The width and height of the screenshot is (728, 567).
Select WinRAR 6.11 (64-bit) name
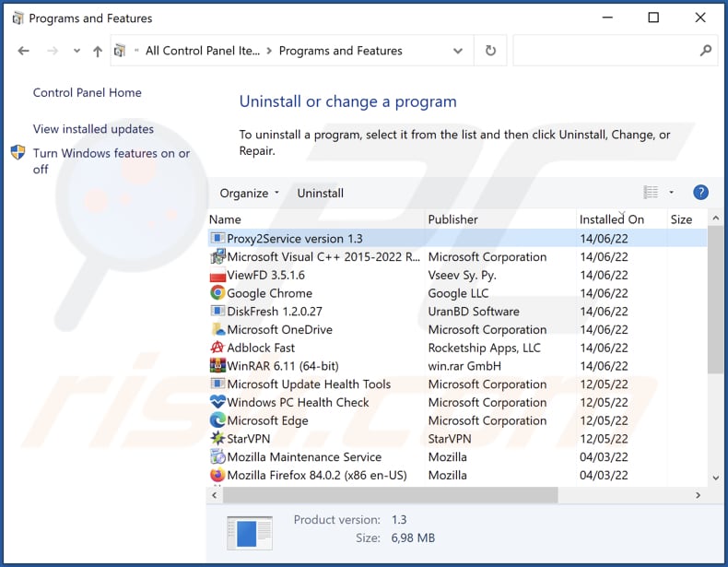pos(283,366)
